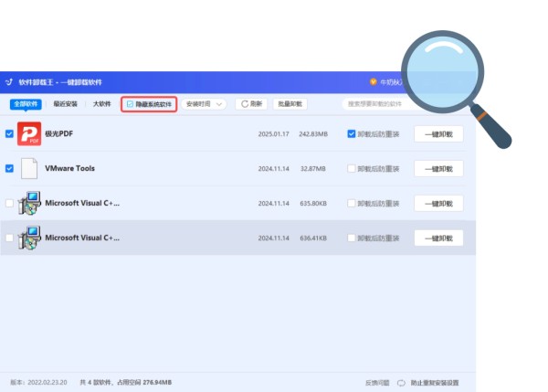Click the VMware Tools name text
Image resolution: width=548 pixels, height=392 pixels.
[x=70, y=168]
